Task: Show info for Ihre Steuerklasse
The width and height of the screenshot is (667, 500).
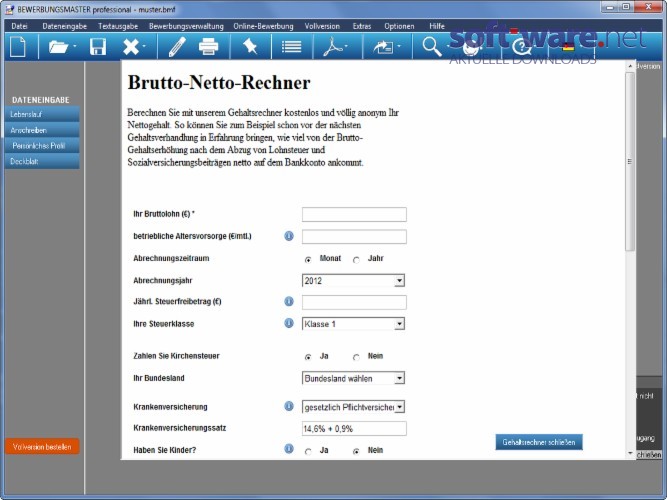Action: 289,323
